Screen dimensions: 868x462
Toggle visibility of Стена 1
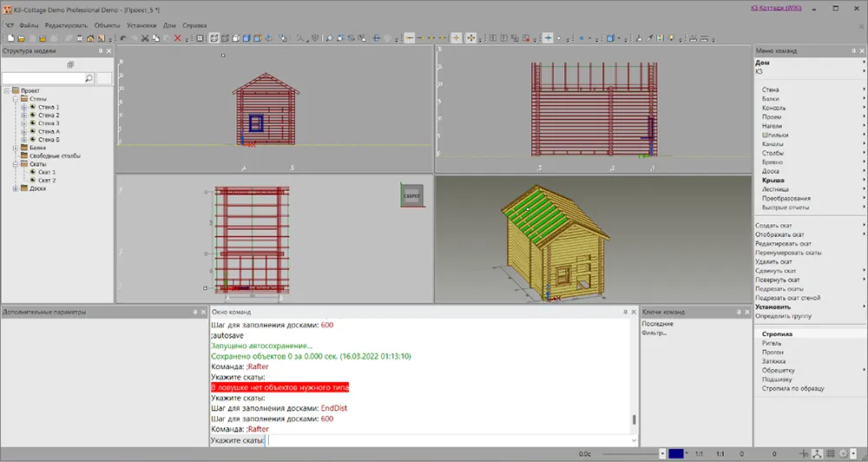point(33,107)
